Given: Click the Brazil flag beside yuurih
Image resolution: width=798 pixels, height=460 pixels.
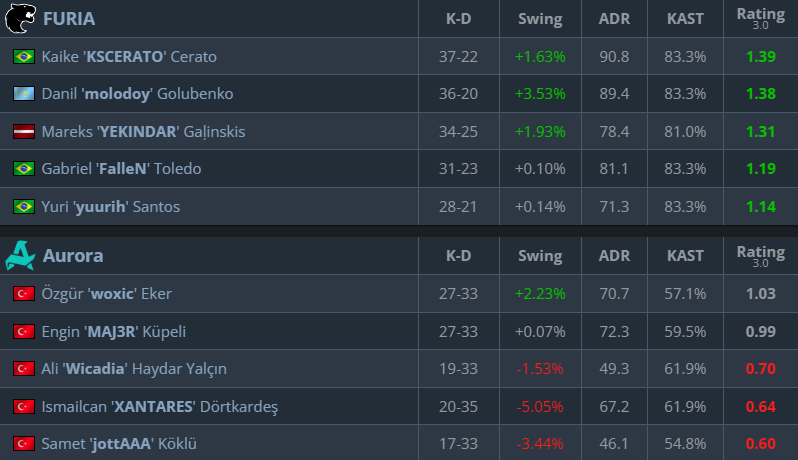Looking at the screenshot, I should coord(23,207).
